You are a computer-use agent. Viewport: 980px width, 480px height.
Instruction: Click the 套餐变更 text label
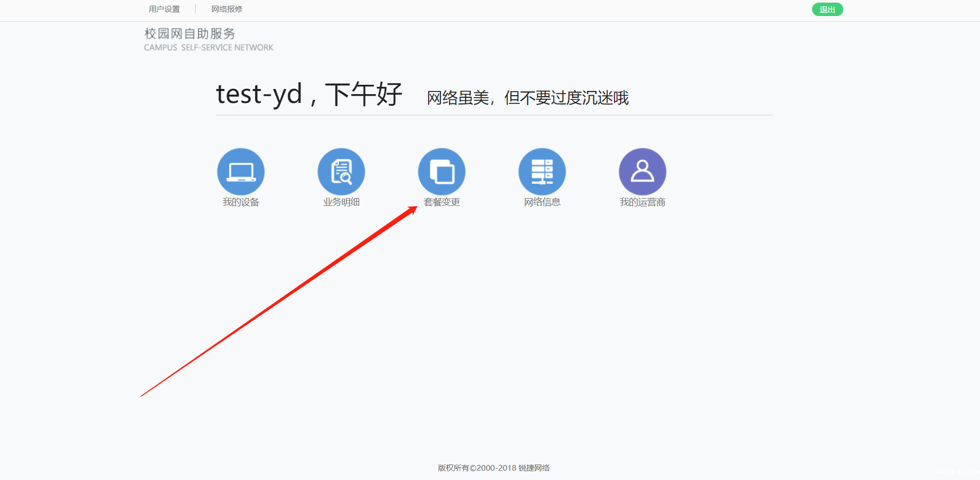442,202
